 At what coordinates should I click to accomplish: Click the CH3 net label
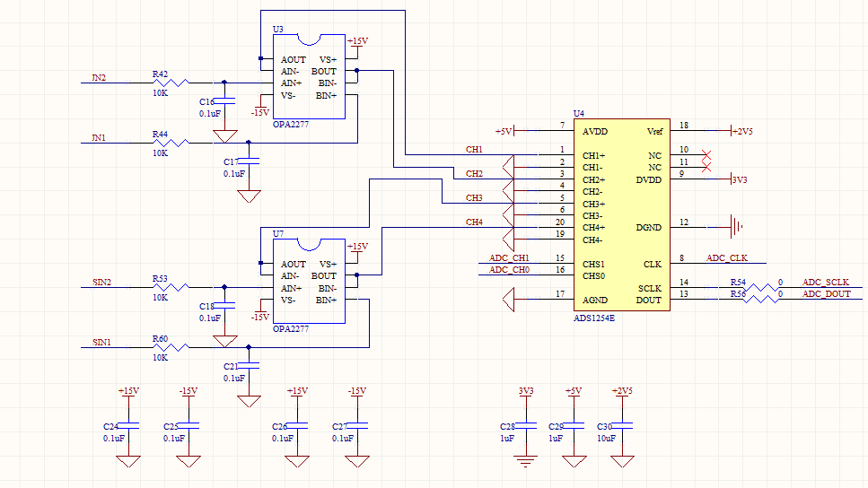point(474,197)
